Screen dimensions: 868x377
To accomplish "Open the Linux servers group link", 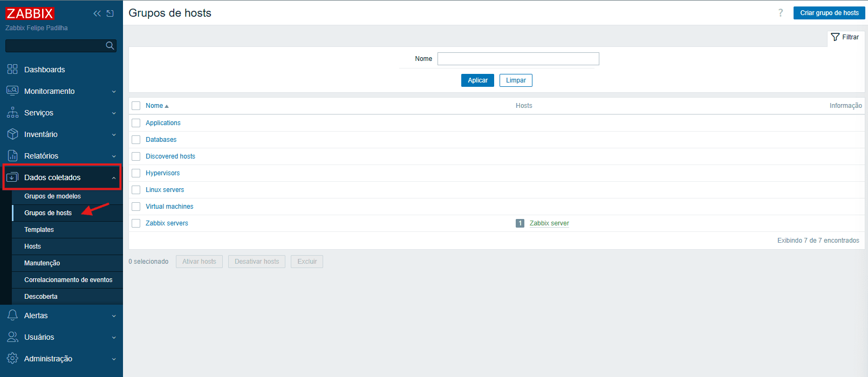I will click(165, 190).
